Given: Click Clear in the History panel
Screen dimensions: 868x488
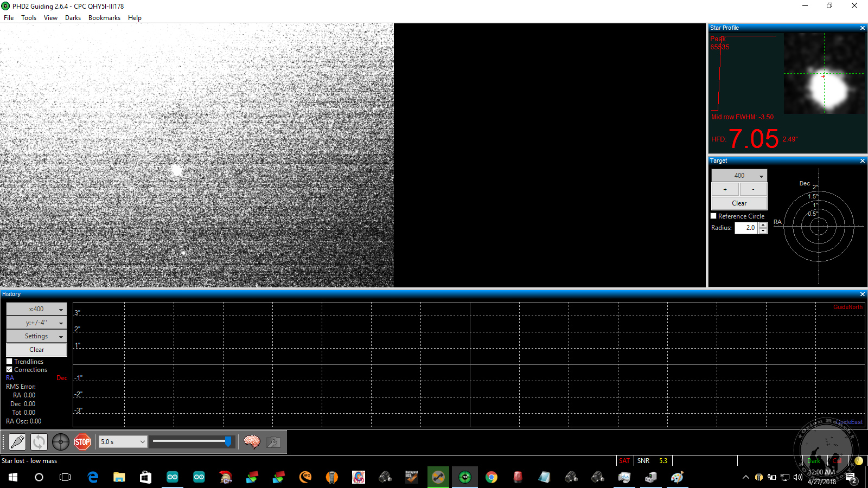Looking at the screenshot, I should point(36,350).
